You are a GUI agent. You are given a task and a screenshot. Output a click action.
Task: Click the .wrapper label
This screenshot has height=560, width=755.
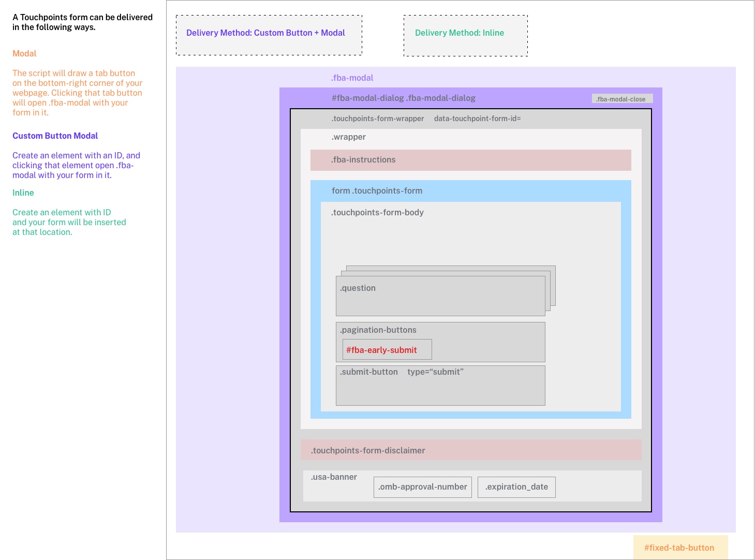pyautogui.click(x=349, y=137)
